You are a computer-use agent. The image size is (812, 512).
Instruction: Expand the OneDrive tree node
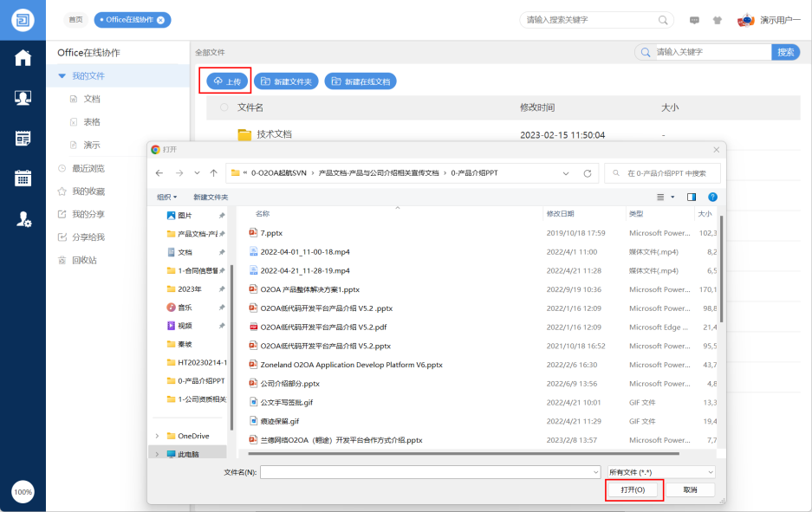point(157,436)
